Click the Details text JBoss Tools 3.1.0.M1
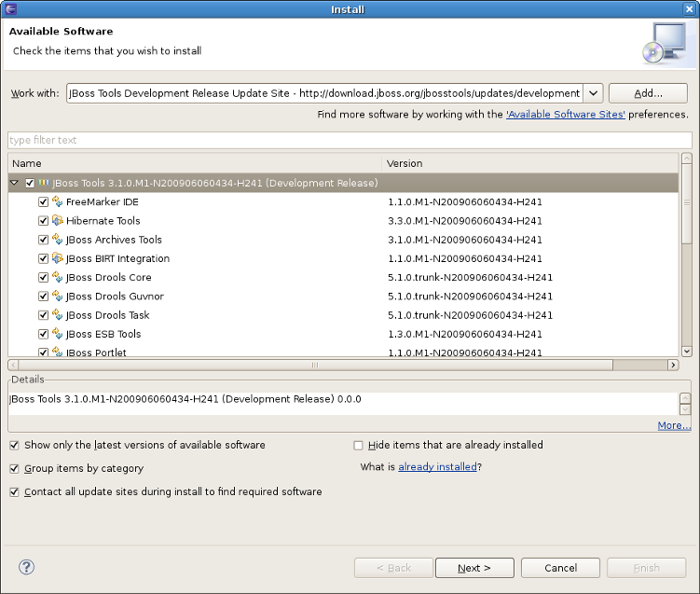 click(185, 399)
